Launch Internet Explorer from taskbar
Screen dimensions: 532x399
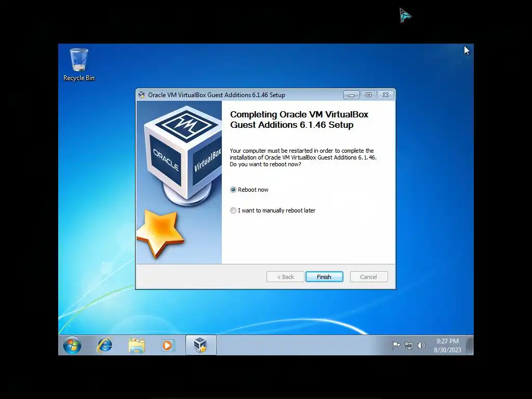pos(104,345)
